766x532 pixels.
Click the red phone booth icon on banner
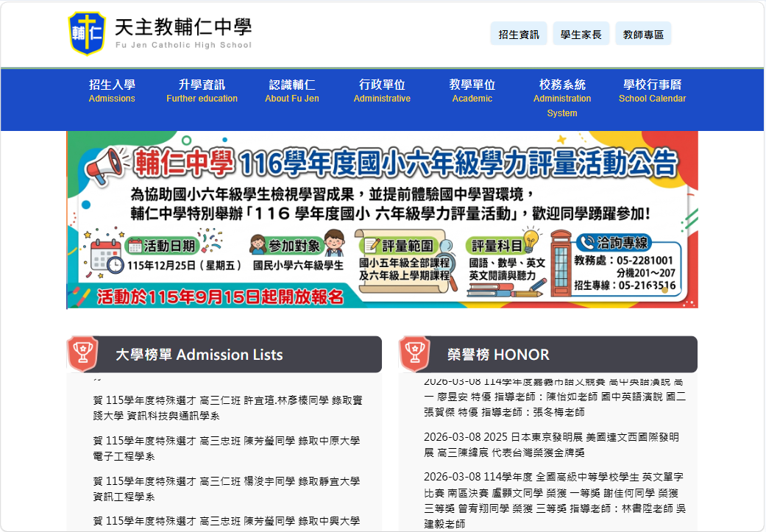click(x=560, y=264)
